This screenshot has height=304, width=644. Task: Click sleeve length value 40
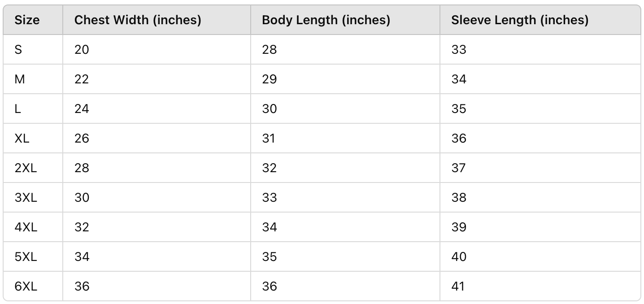pos(459,257)
